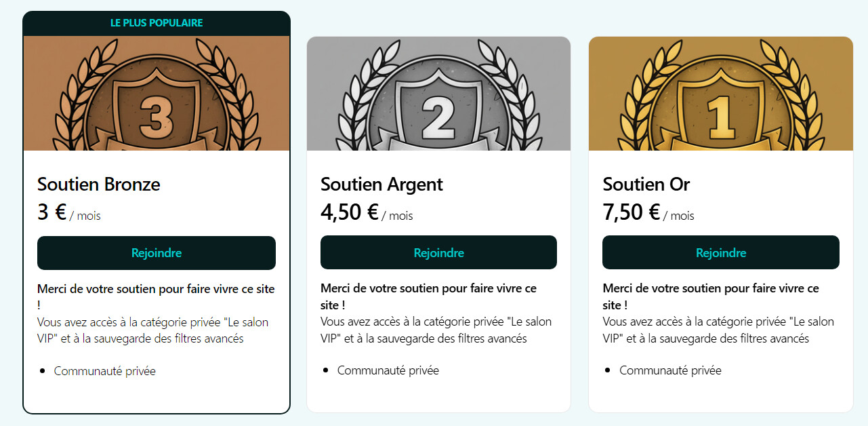
Task: Click the 3 € per month price
Action: point(68,214)
